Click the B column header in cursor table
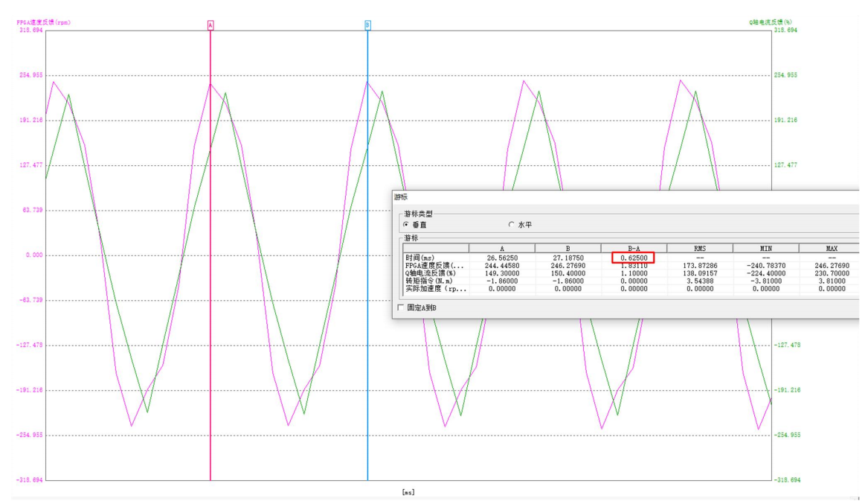868x504 pixels. click(x=568, y=248)
